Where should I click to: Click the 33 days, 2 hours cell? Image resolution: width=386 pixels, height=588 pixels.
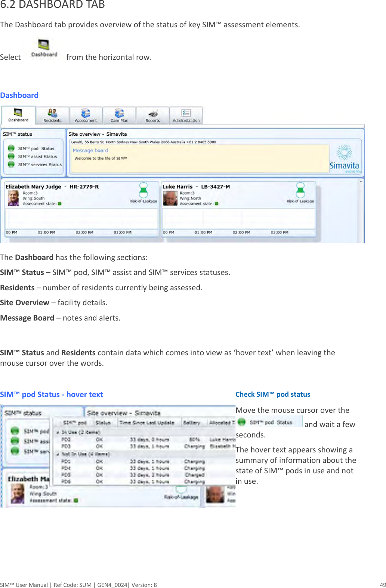pyautogui.click(x=149, y=475)
